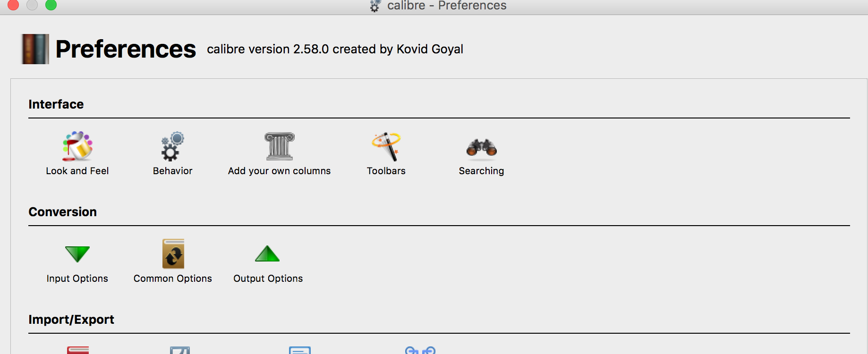
Task: Open Toolbars via the magic wand icon
Action: [x=386, y=146]
